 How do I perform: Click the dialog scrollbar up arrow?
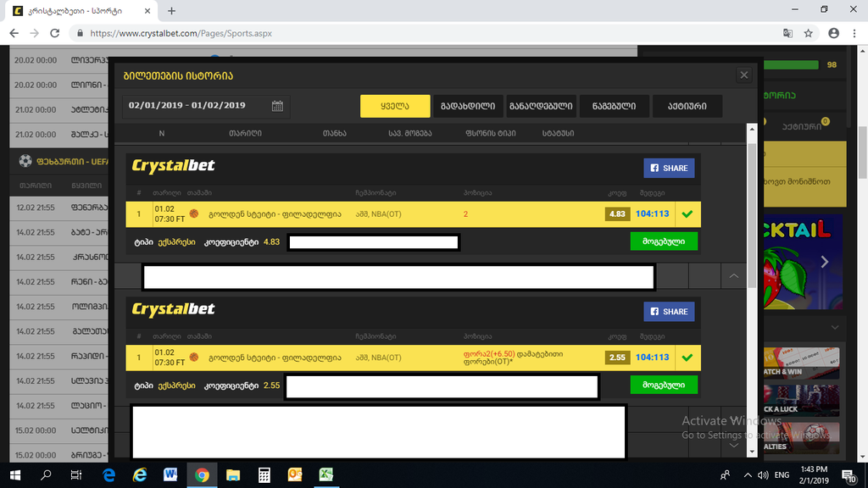752,129
